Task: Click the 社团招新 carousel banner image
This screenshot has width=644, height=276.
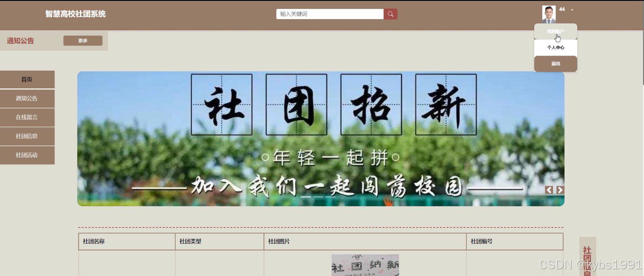Action: click(321, 139)
